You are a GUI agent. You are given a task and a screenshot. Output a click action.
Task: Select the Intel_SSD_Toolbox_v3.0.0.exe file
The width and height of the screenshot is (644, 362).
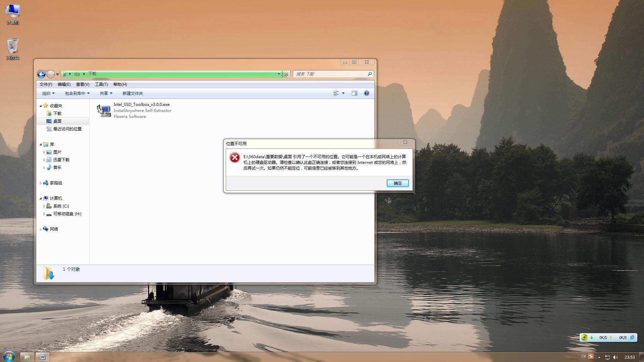coord(141,105)
